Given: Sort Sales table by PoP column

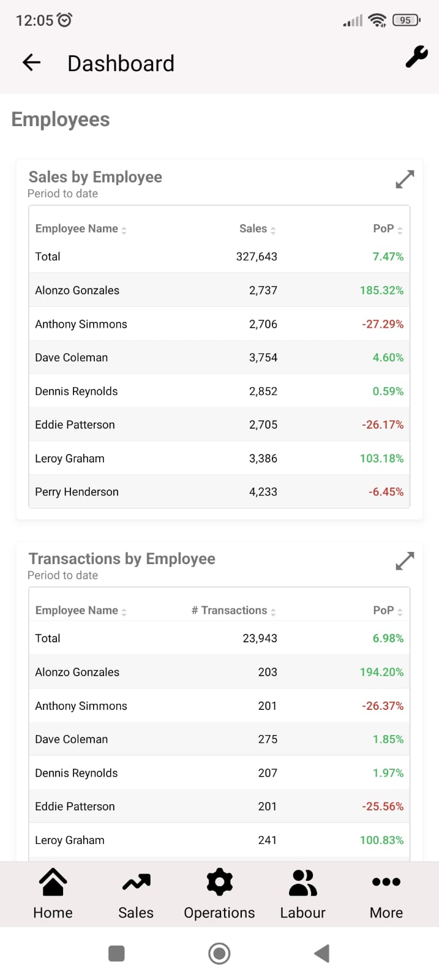Looking at the screenshot, I should [x=388, y=229].
